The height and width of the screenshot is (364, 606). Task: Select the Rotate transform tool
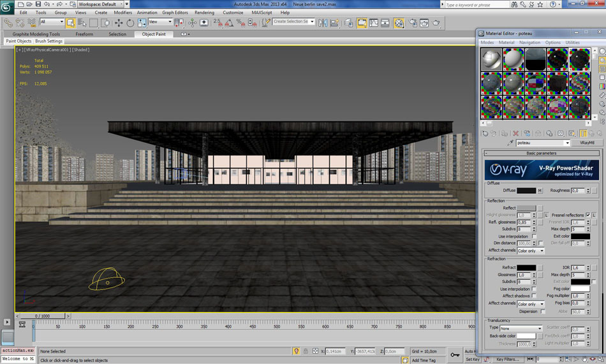click(130, 23)
